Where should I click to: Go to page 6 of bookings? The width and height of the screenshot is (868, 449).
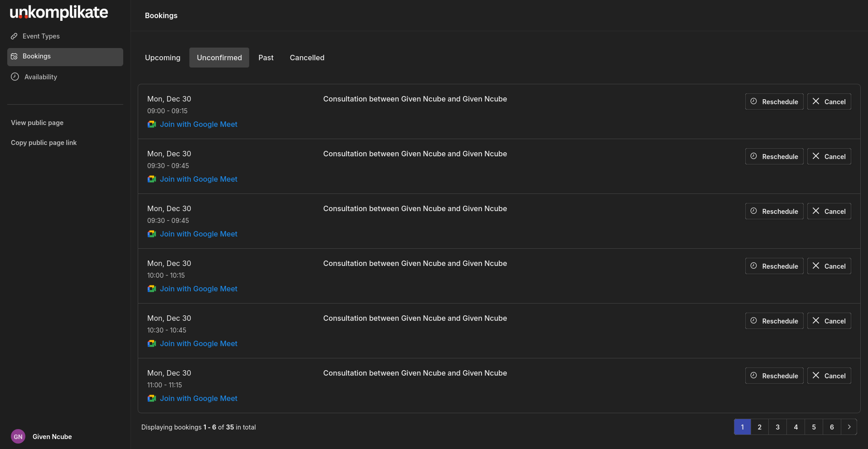(x=832, y=427)
